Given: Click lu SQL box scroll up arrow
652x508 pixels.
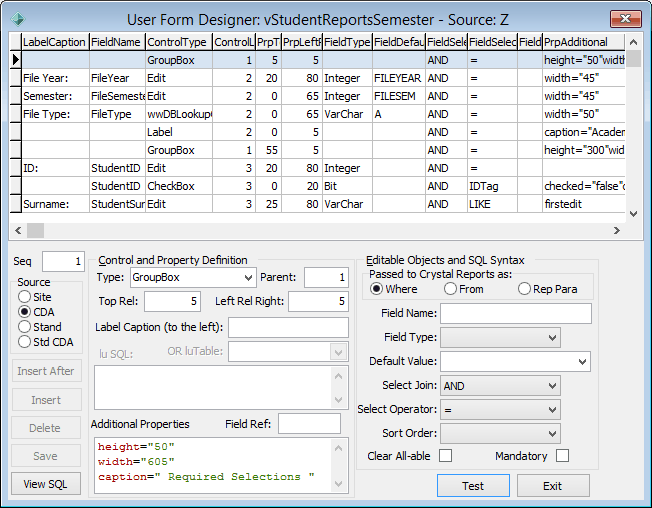Looking at the screenshot, I should [x=338, y=376].
